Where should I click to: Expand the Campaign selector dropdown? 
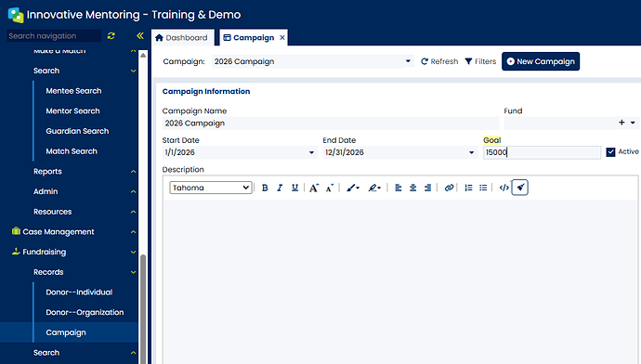[408, 61]
